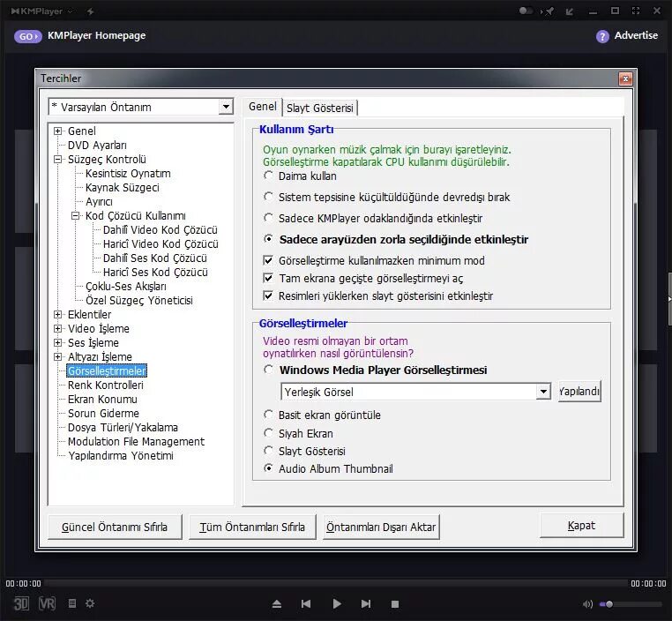Viewport: 672px width, 621px height.
Task: Select Sorun Giderme in the tree
Action: click(x=103, y=414)
